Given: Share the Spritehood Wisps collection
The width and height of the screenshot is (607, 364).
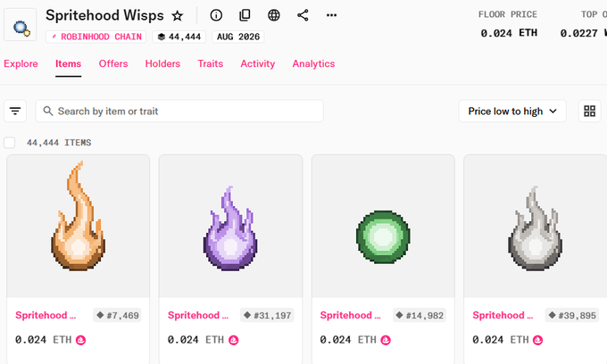Looking at the screenshot, I should pyautogui.click(x=303, y=15).
